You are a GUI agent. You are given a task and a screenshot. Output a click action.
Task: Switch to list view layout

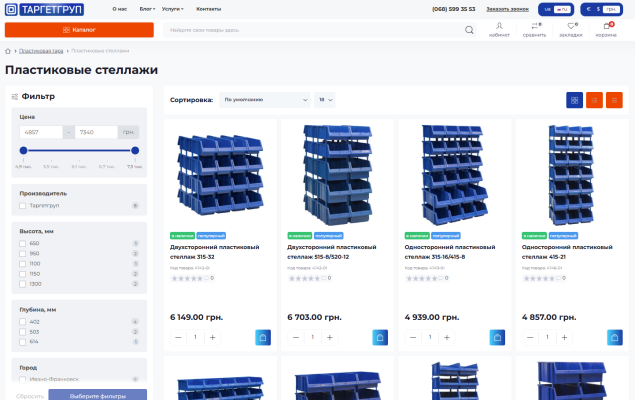tap(594, 100)
